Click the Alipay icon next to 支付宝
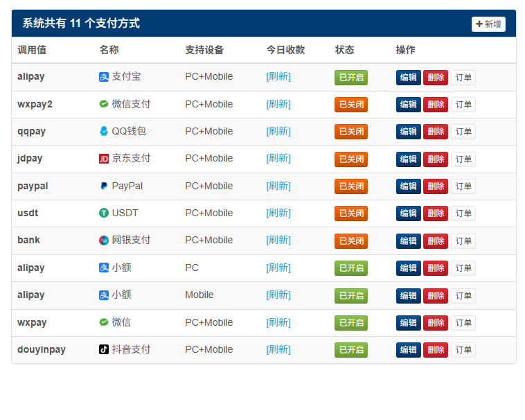 click(x=104, y=77)
